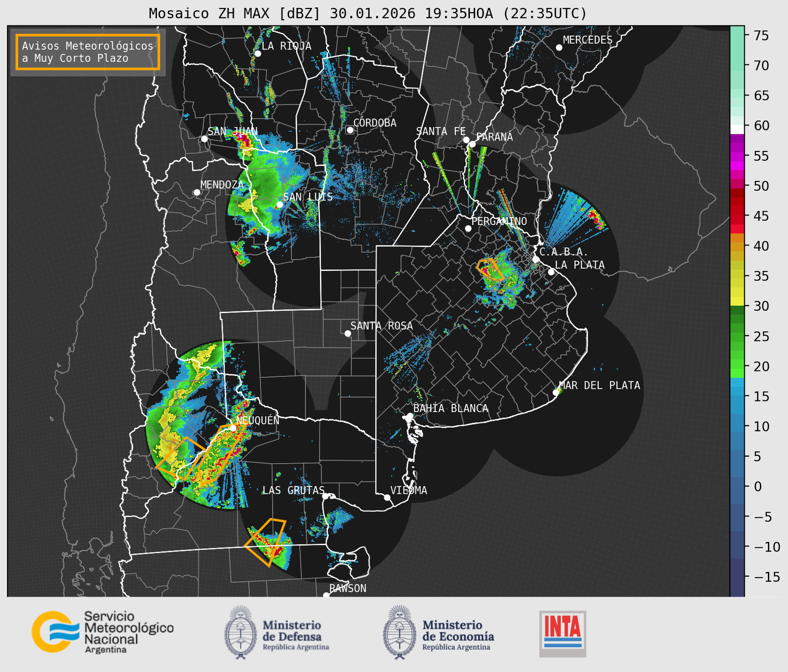
Task: Select the C.A.B.A. city label
Action: 564,252
